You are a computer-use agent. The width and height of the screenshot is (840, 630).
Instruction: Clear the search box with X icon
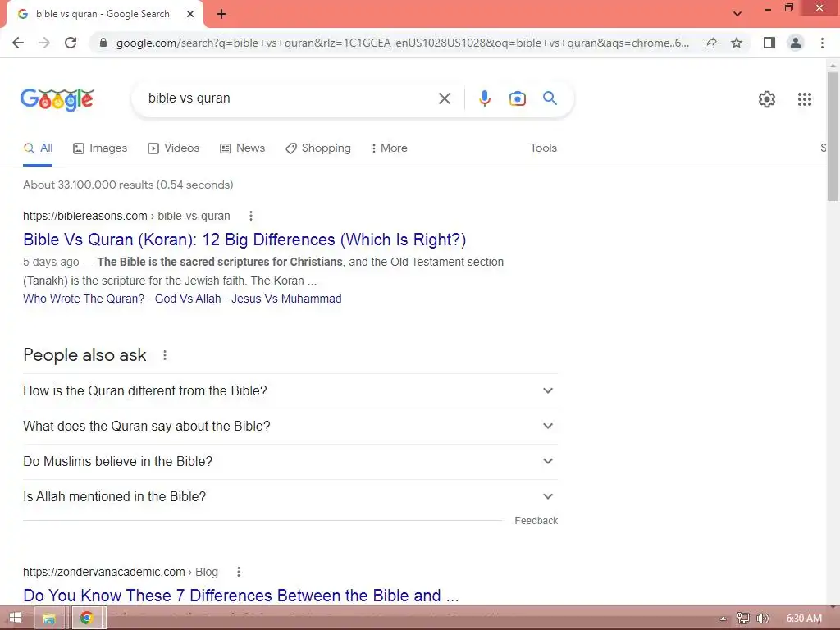coord(445,98)
